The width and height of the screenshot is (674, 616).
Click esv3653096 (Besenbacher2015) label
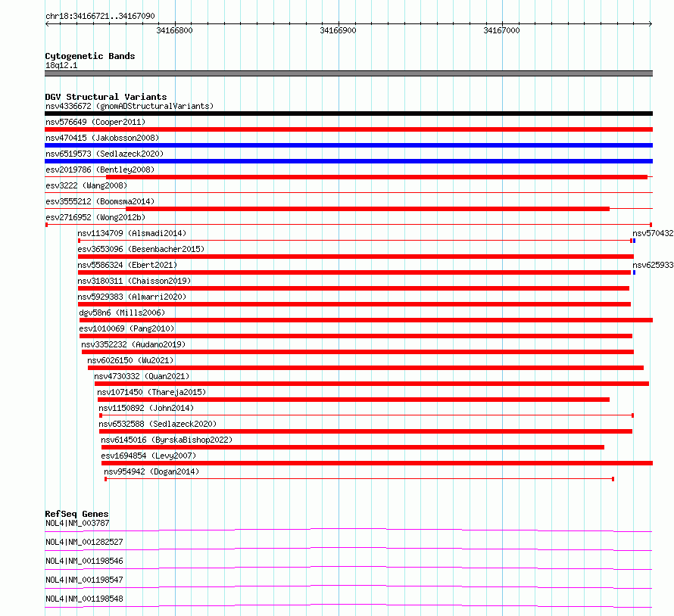[141, 249]
